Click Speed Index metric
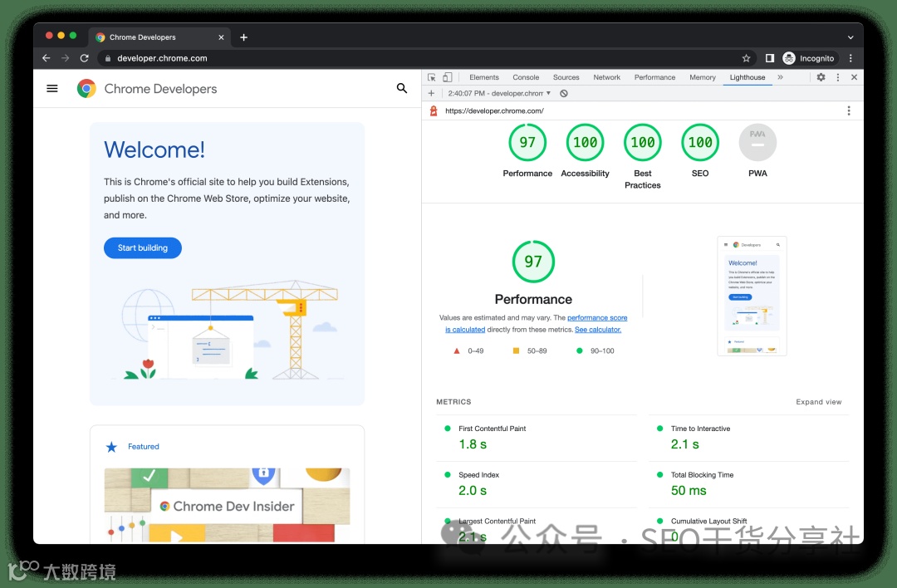The image size is (897, 588). pos(536,484)
